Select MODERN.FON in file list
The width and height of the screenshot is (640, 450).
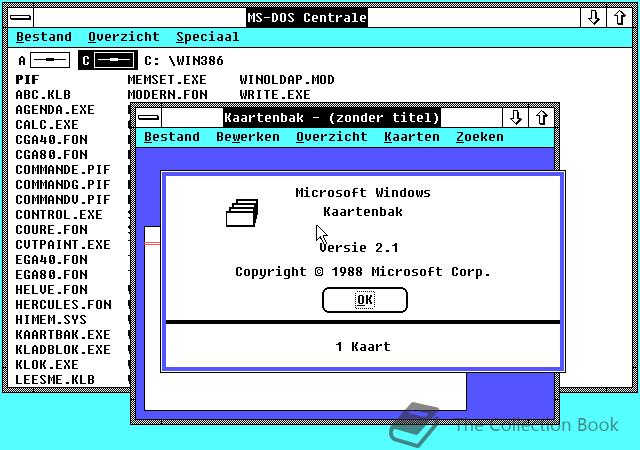(167, 95)
